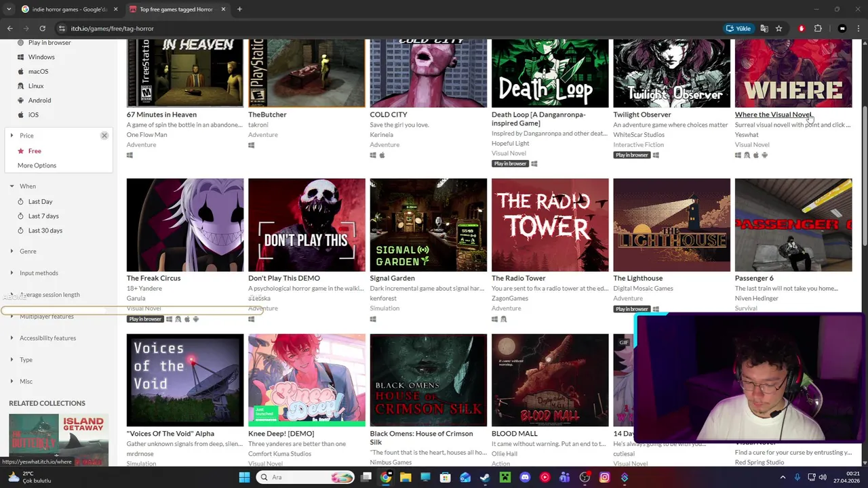Click Play in browser badge under Twilight Observer
The image size is (868, 488).
(x=631, y=155)
